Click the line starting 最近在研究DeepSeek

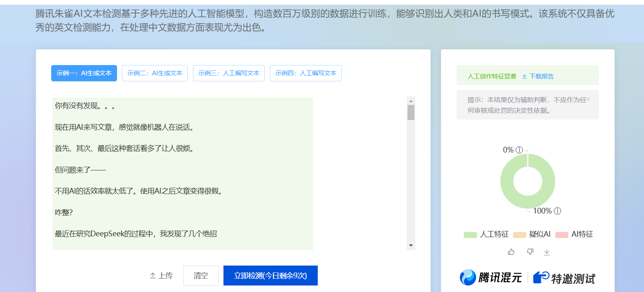tap(136, 234)
